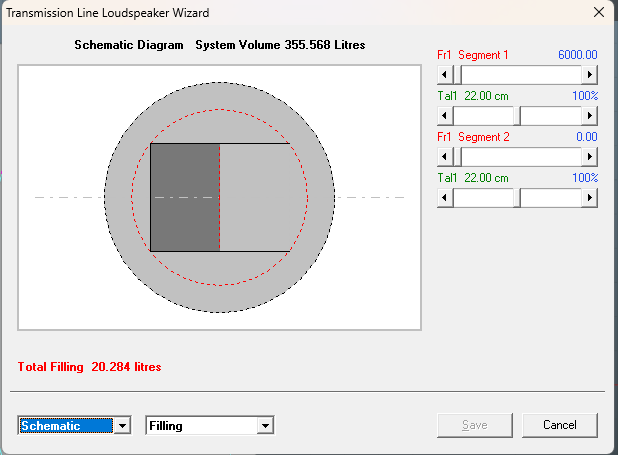Screen dimensions: 618x455
Task: Click System Volume 355.568 Litres text
Action: (280, 45)
